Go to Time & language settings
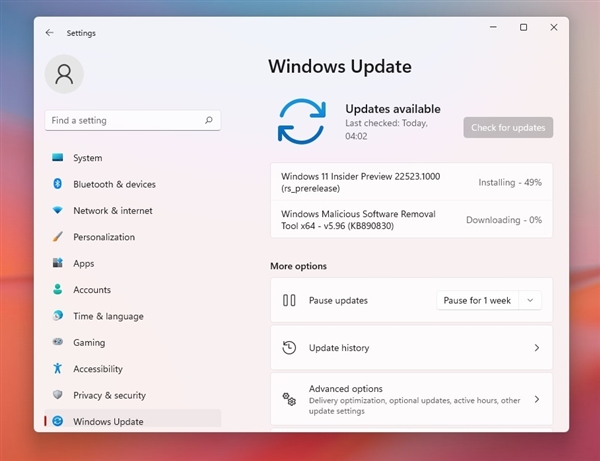600x461 pixels. coord(108,316)
